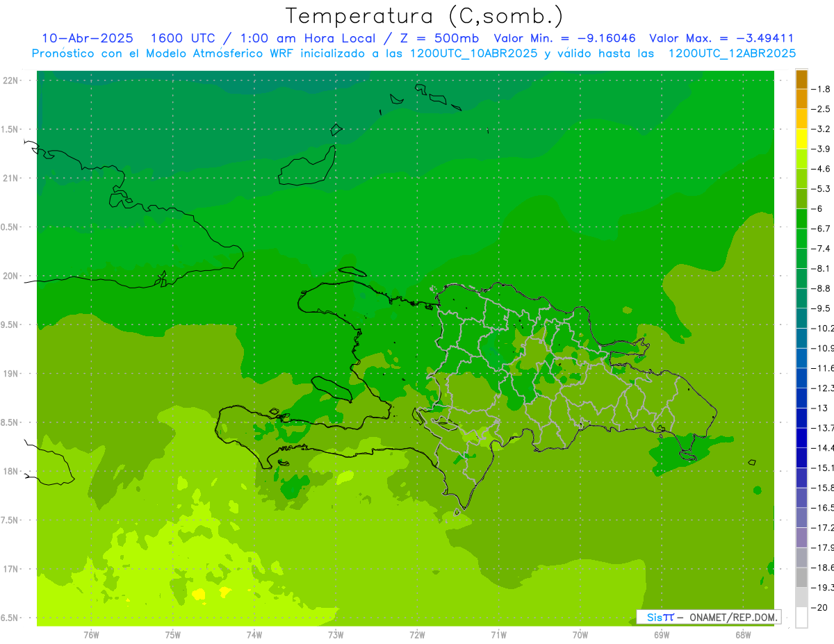The image size is (834, 644).
Task: Click the 'ONAMET/REP.DOM.' credit label
Action: (735, 617)
